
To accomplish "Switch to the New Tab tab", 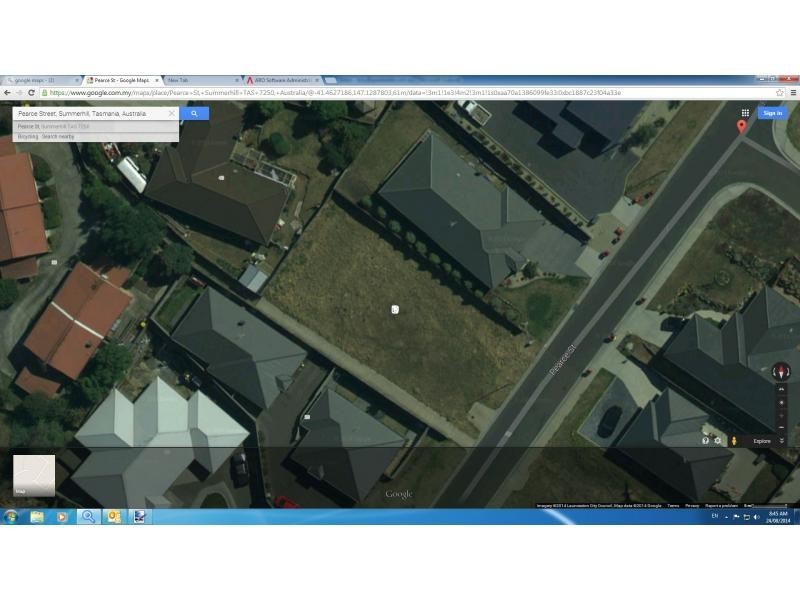I will 202,80.
